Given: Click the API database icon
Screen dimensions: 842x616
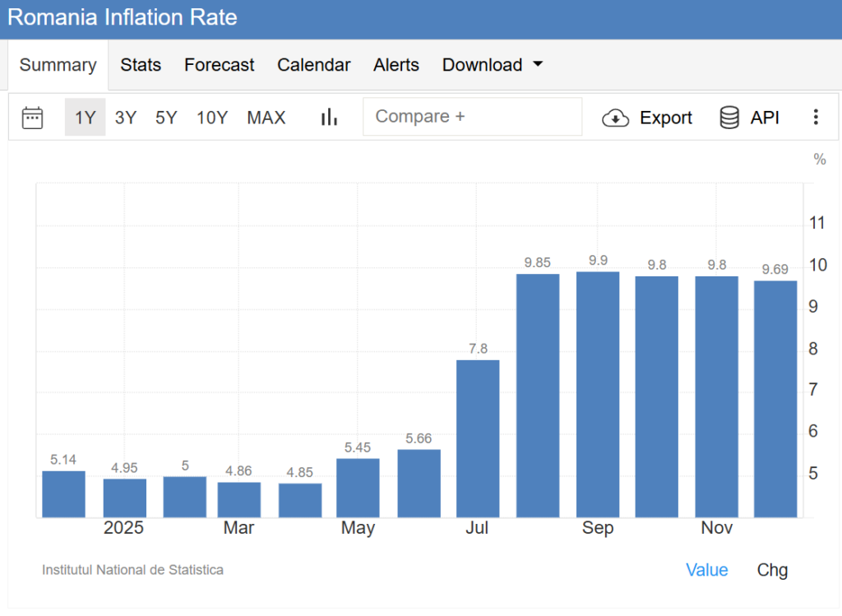Looking at the screenshot, I should tap(729, 118).
